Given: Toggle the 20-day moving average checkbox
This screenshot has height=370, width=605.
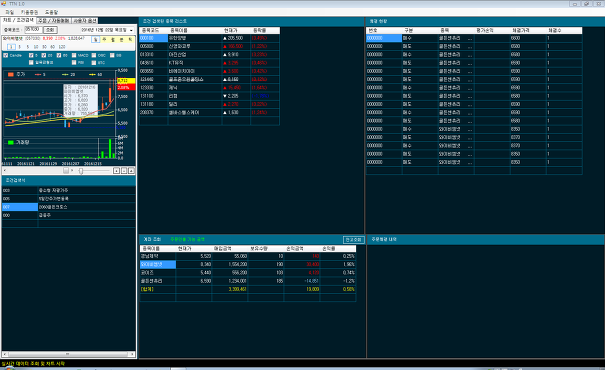Looking at the screenshot, I should [x=44, y=56].
